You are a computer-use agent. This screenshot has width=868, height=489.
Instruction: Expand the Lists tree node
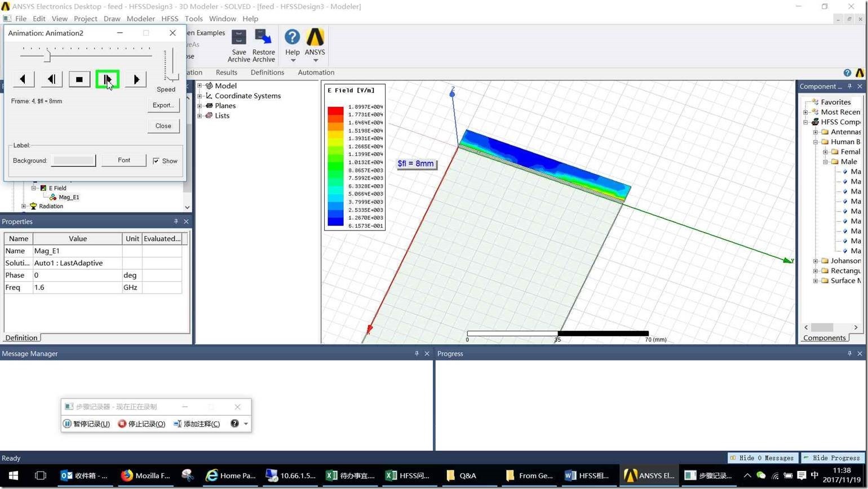(x=200, y=116)
